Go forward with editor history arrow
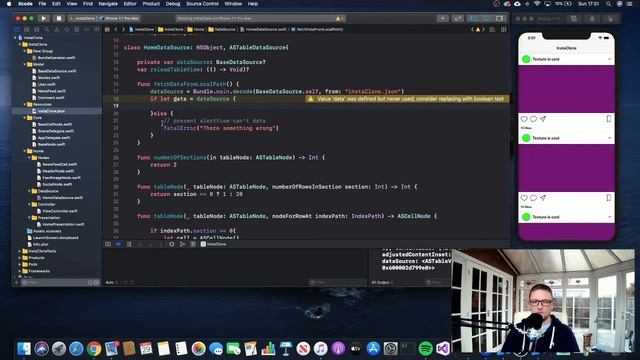 click(x=123, y=29)
